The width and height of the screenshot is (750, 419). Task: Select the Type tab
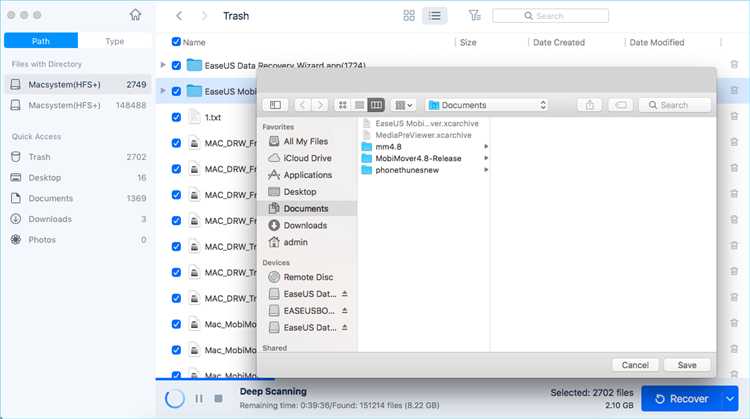(115, 41)
